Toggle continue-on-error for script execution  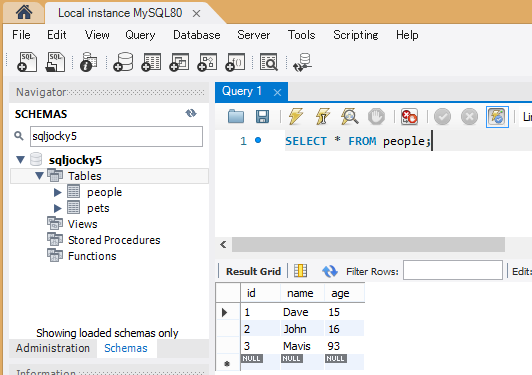click(409, 116)
